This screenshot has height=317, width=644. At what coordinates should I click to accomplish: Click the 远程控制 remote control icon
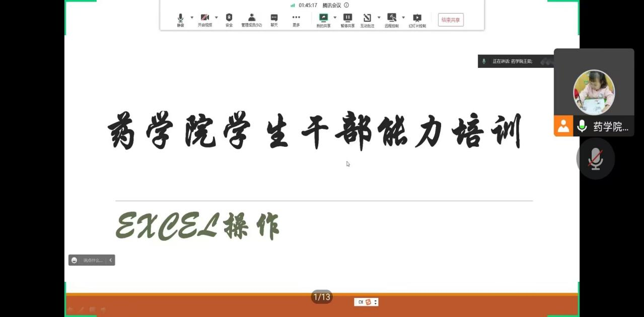(391, 18)
